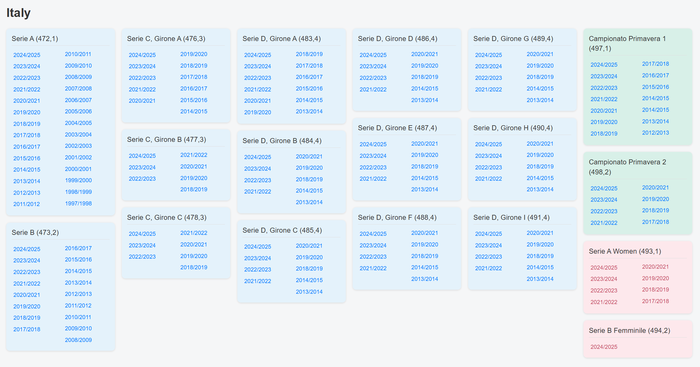Image resolution: width=700 pixels, height=367 pixels.
Task: Open Campionato Primavera 1 2024/2025 link
Action: point(604,65)
